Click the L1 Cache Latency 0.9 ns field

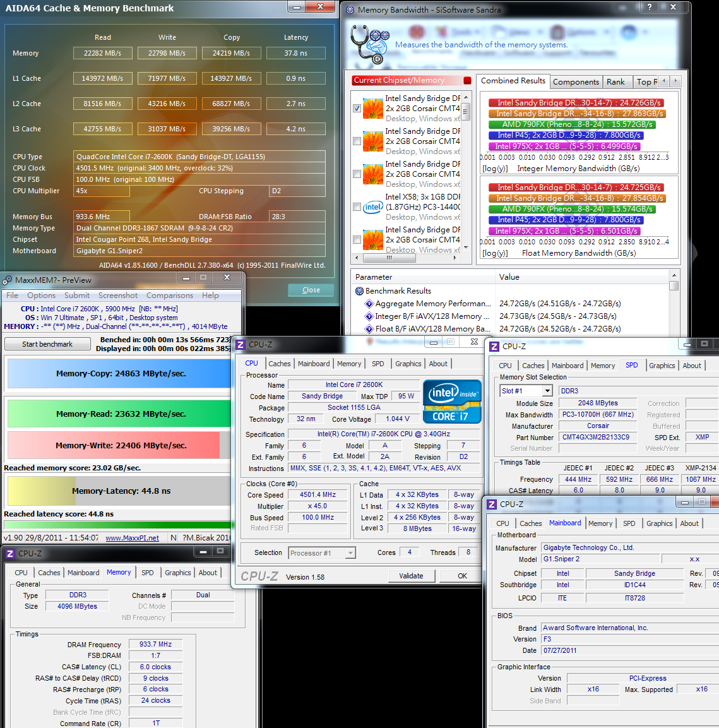295,78
